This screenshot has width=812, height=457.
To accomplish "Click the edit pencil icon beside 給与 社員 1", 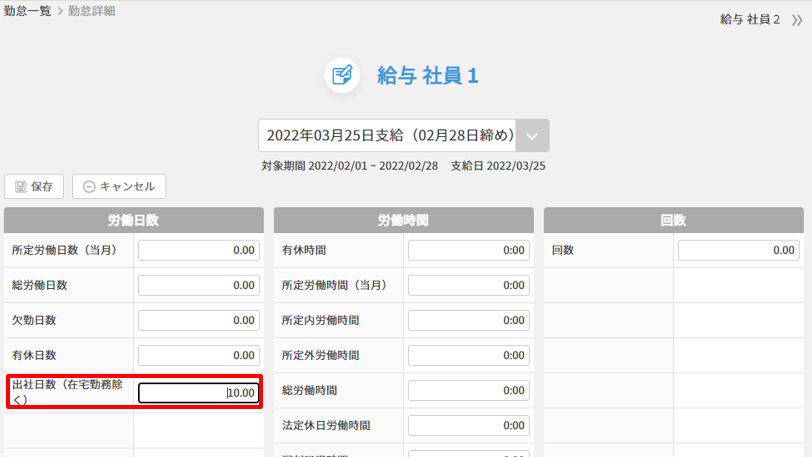I will 342,76.
